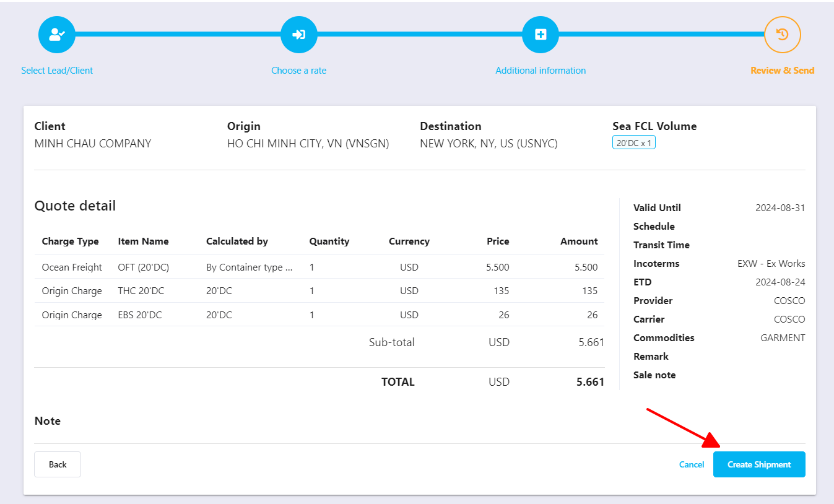Click the Review & Send step icon

point(783,35)
